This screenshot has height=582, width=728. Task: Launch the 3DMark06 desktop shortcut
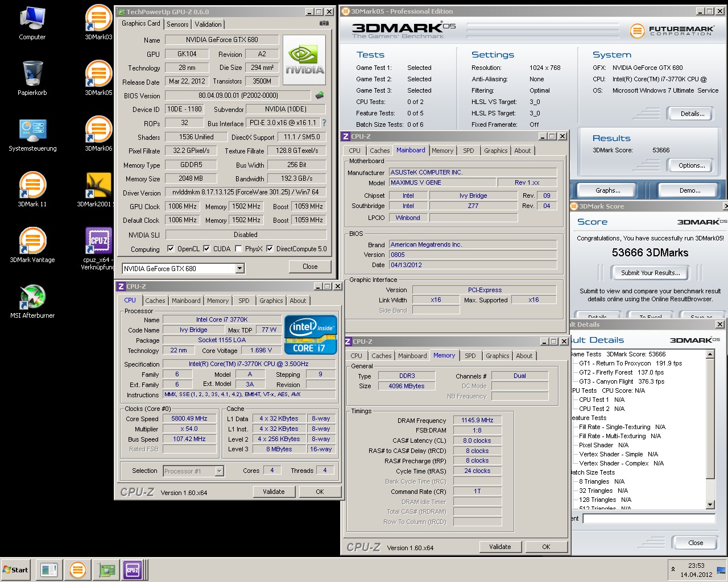98,135
